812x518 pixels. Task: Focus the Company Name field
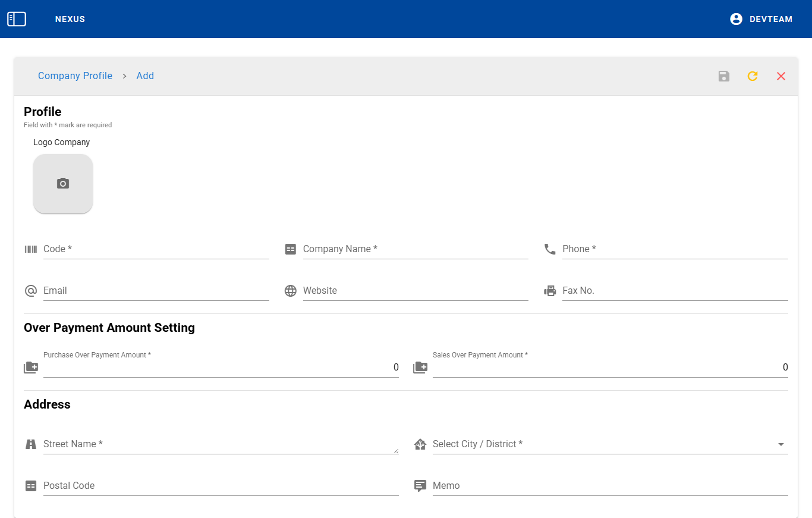(x=415, y=249)
